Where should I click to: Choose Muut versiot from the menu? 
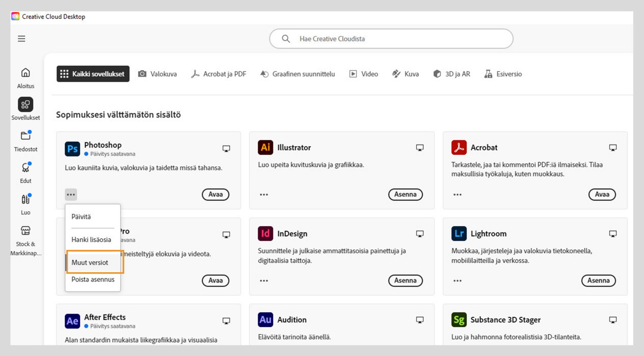(x=90, y=262)
